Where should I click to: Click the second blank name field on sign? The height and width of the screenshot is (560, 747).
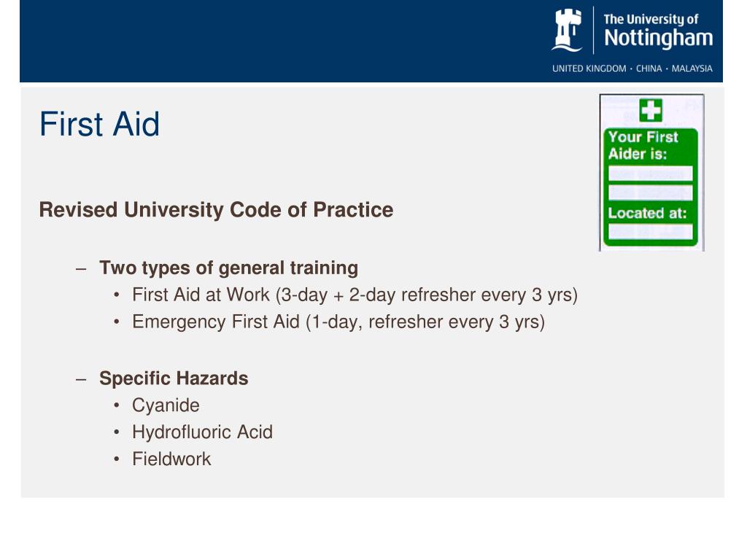[x=650, y=192]
